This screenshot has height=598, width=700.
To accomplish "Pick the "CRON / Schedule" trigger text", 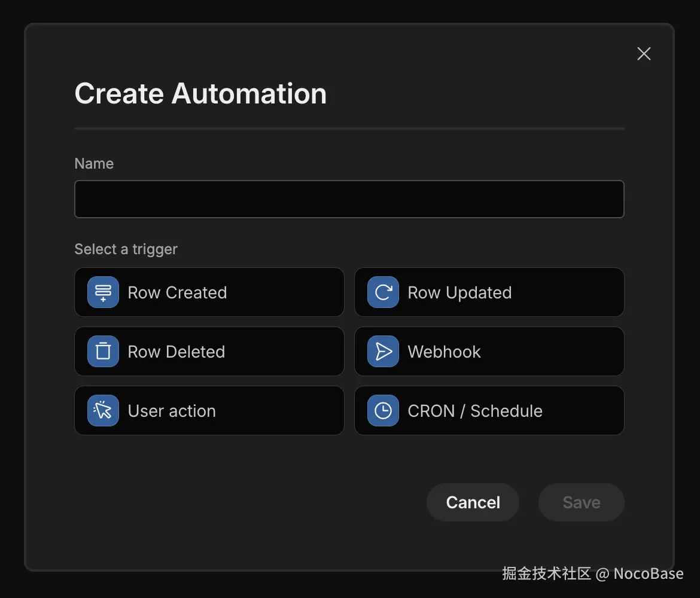I will click(x=475, y=411).
